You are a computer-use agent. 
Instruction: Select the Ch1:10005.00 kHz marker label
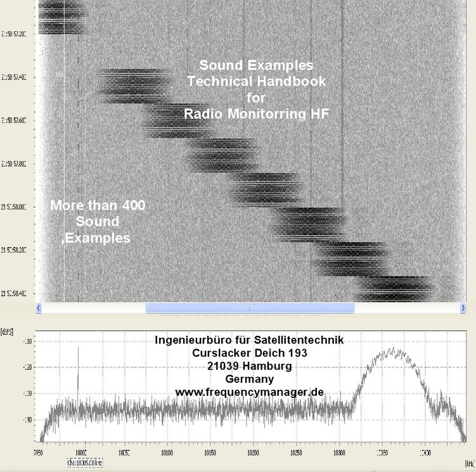(85, 463)
